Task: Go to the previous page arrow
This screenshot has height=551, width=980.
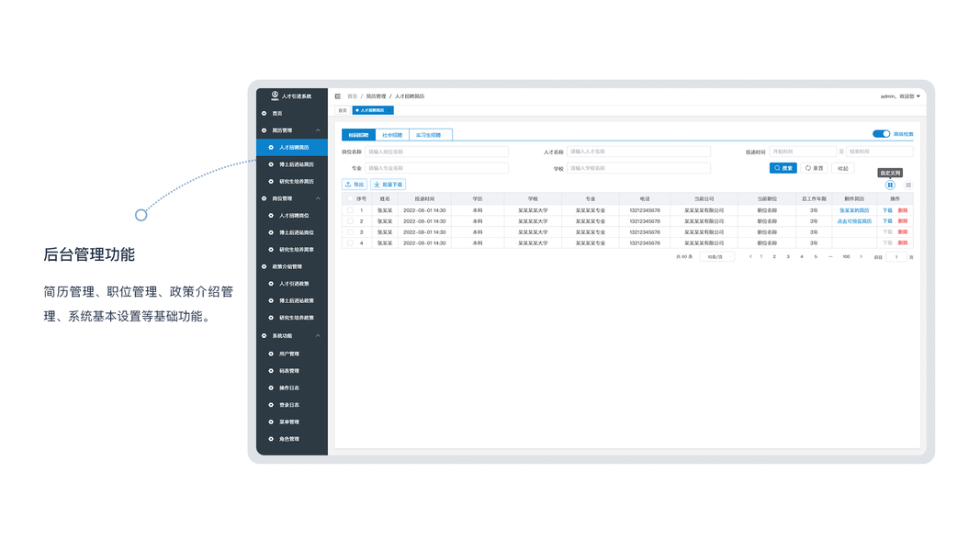Action: point(750,257)
